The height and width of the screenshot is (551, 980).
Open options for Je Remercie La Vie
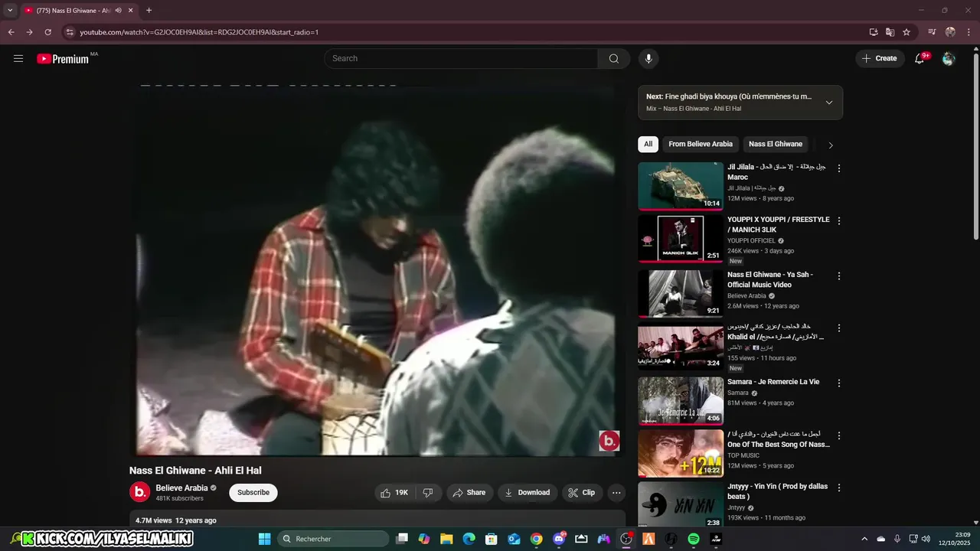pyautogui.click(x=839, y=383)
